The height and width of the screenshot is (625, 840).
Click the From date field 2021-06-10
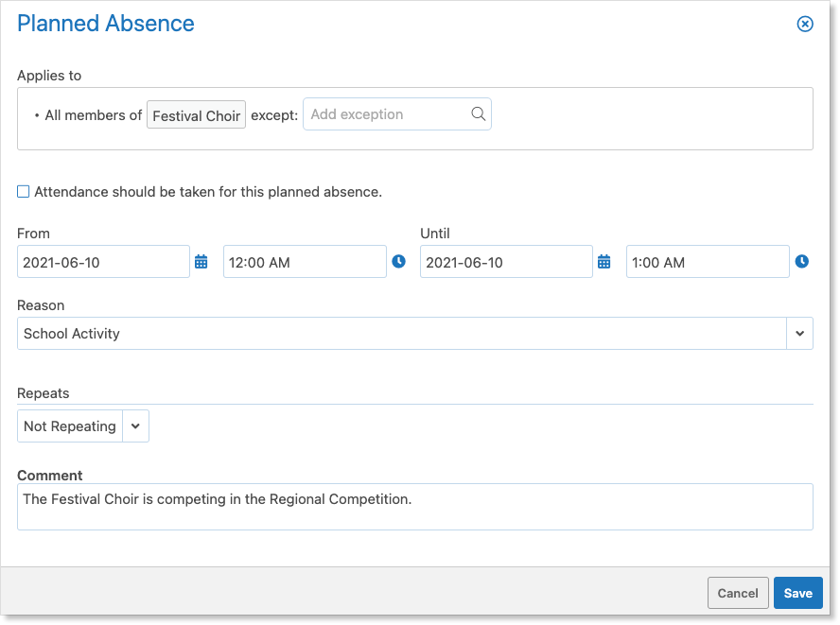[103, 262]
